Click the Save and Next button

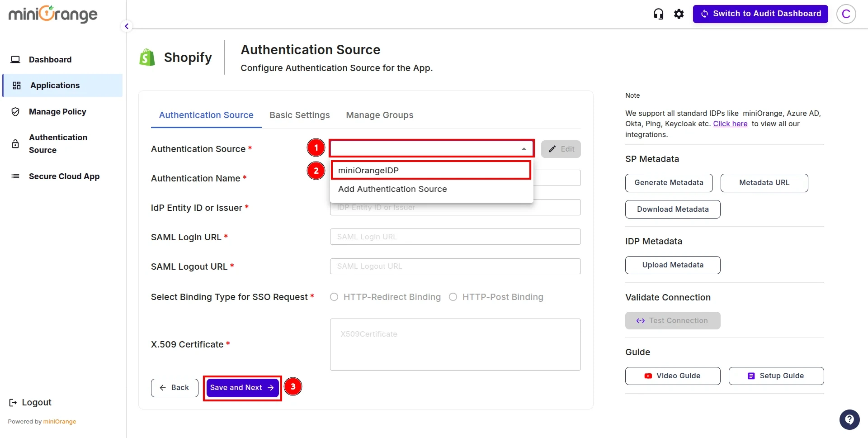tap(242, 388)
